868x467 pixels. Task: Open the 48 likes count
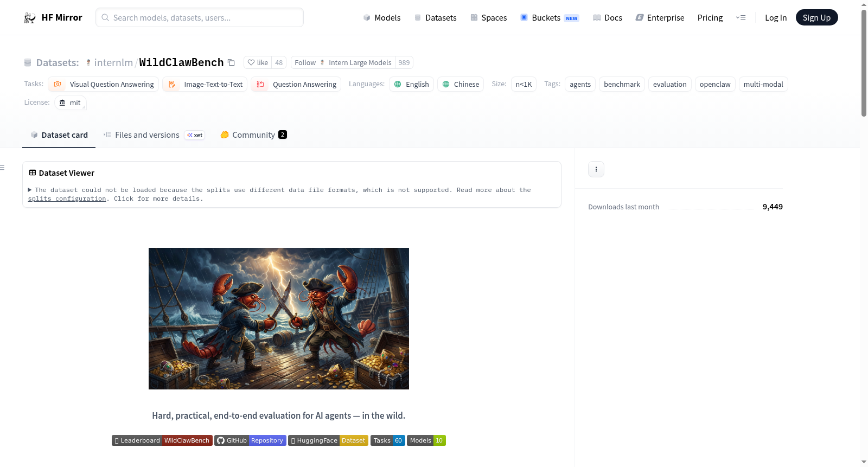point(279,62)
